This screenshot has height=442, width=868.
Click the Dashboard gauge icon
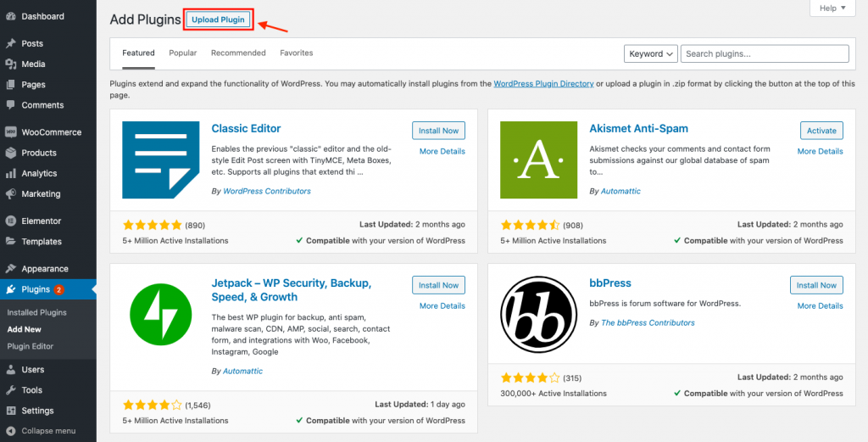tap(10, 17)
